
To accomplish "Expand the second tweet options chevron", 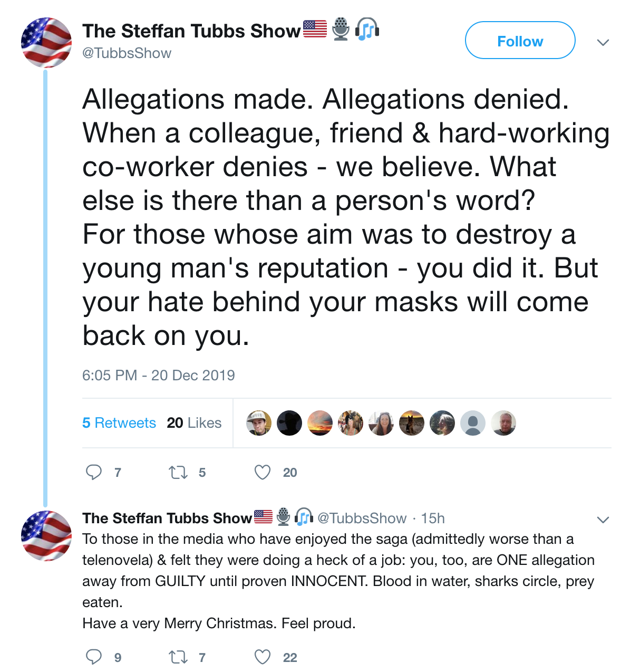I will (x=603, y=520).
